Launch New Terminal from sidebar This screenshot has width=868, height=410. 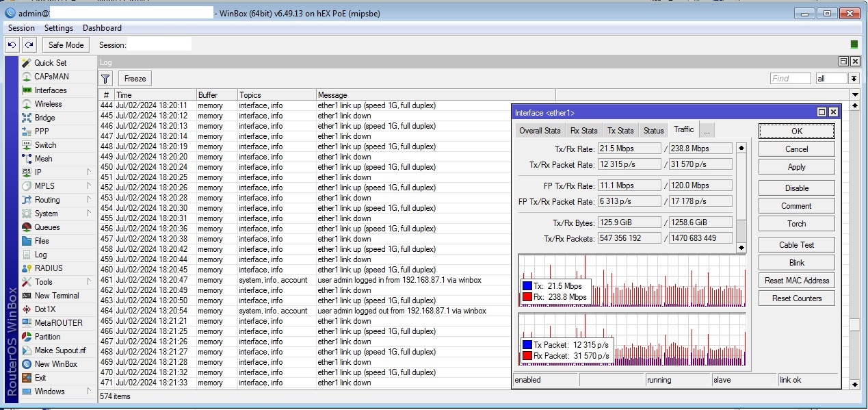[56, 296]
